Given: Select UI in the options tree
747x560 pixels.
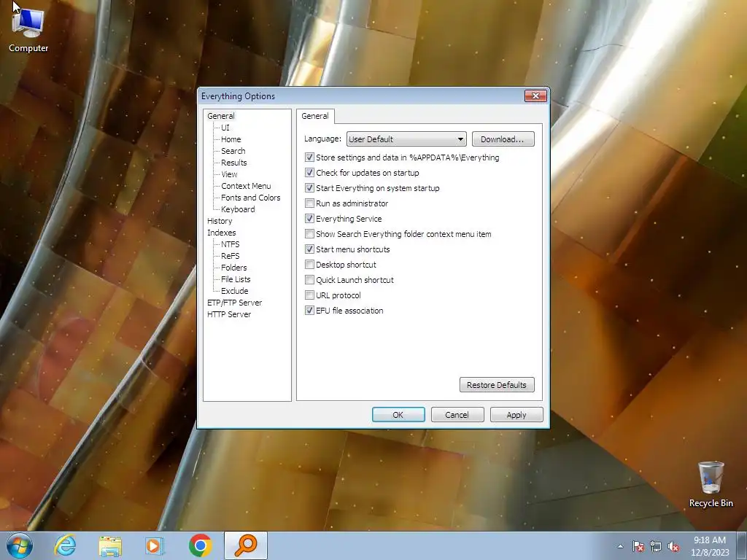Looking at the screenshot, I should tap(225, 128).
